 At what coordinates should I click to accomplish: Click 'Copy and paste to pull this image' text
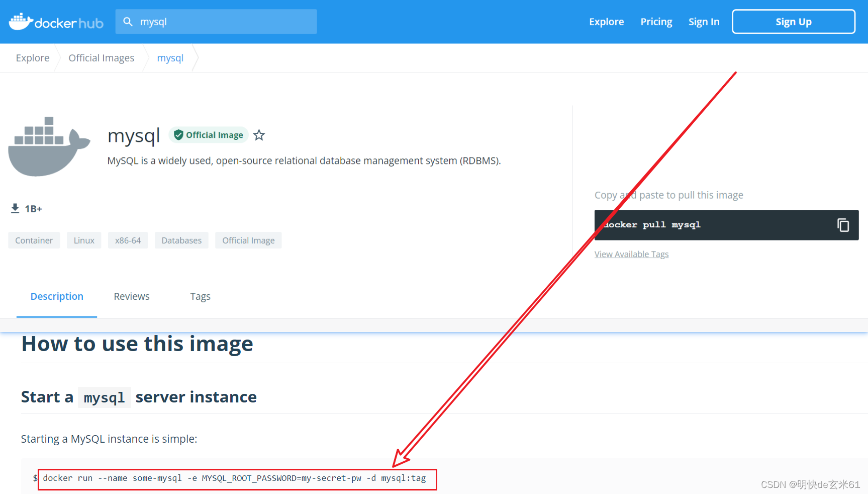668,195
